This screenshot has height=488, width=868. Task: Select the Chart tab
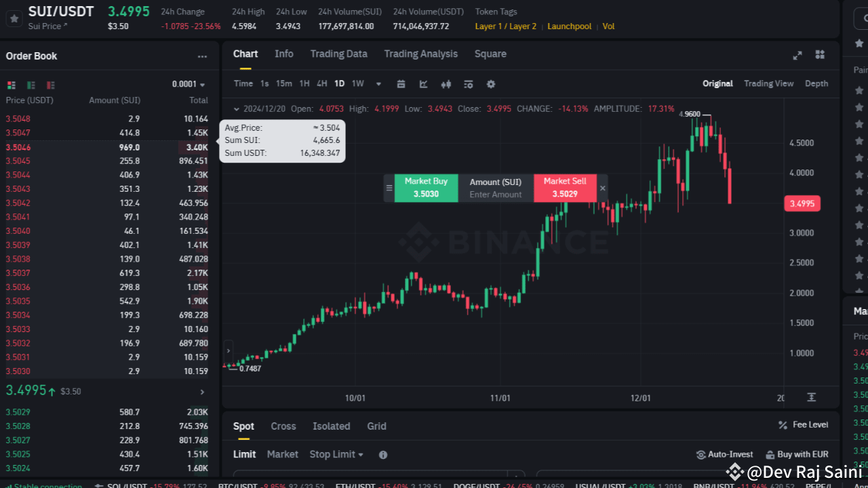click(245, 54)
